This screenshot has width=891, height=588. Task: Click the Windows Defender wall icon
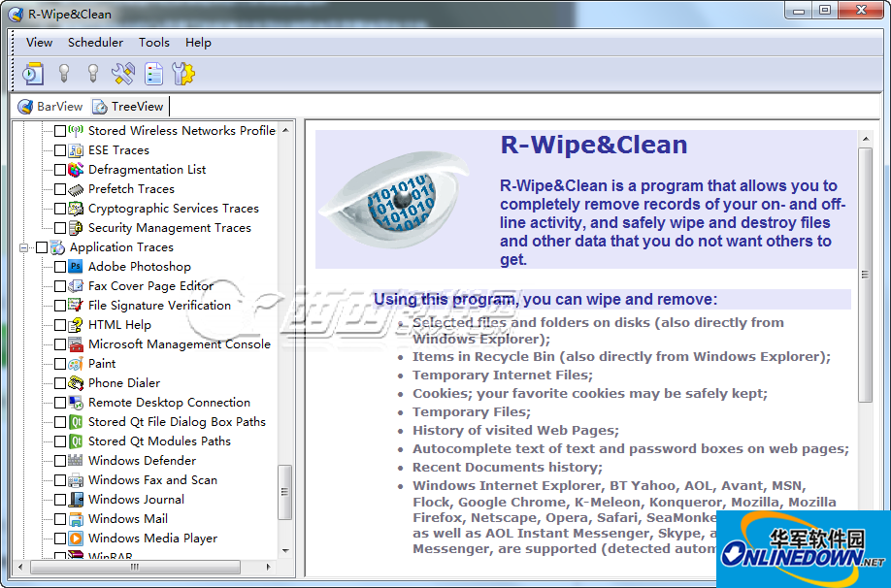[76, 461]
